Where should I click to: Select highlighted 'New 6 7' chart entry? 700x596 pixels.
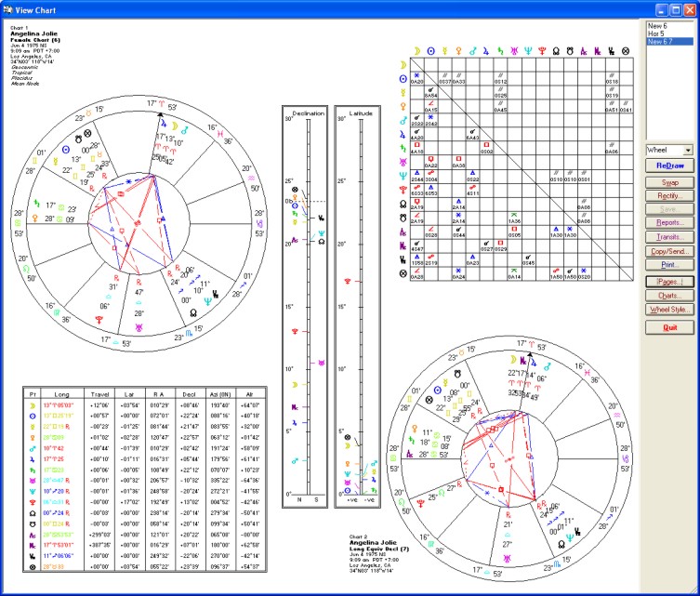(x=661, y=42)
